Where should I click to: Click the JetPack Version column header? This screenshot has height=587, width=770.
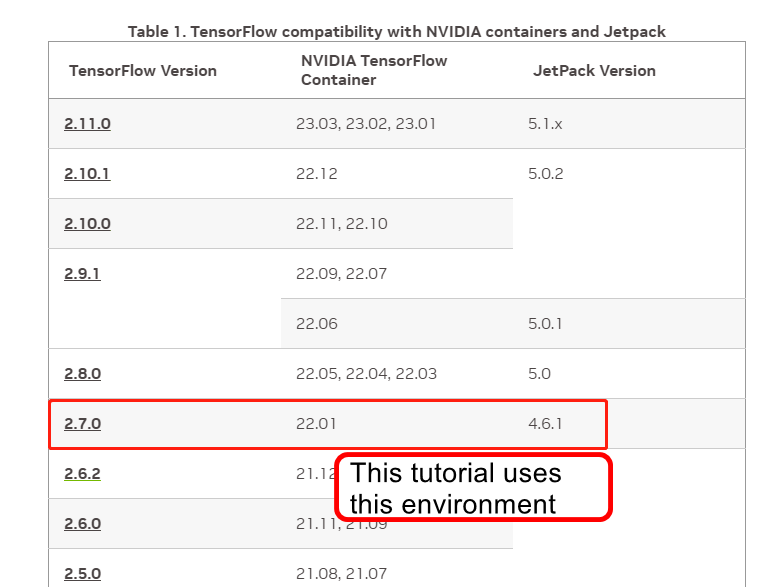point(594,71)
